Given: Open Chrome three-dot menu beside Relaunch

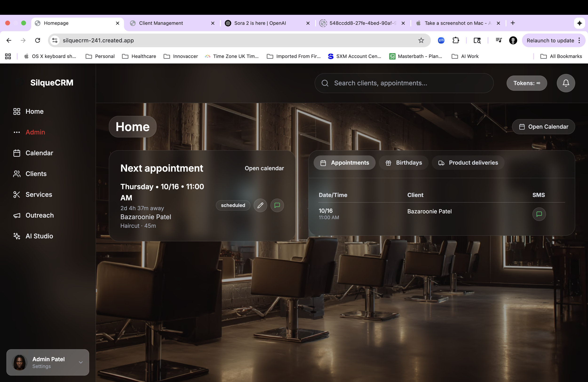Looking at the screenshot, I should (x=579, y=40).
